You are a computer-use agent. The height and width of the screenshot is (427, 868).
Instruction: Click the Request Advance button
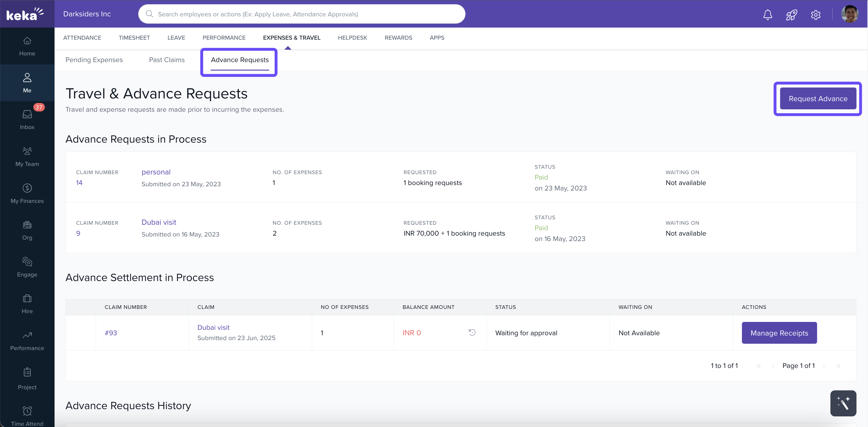point(818,99)
